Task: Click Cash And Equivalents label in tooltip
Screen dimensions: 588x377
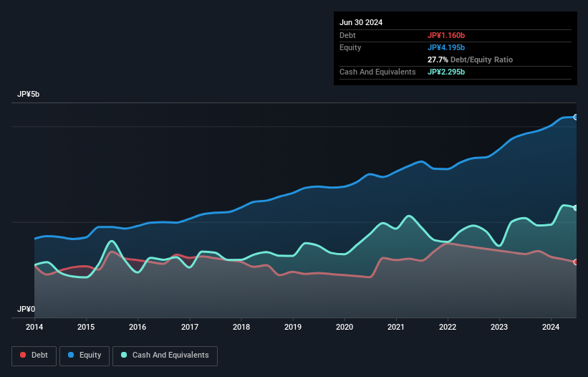Action: tap(377, 72)
